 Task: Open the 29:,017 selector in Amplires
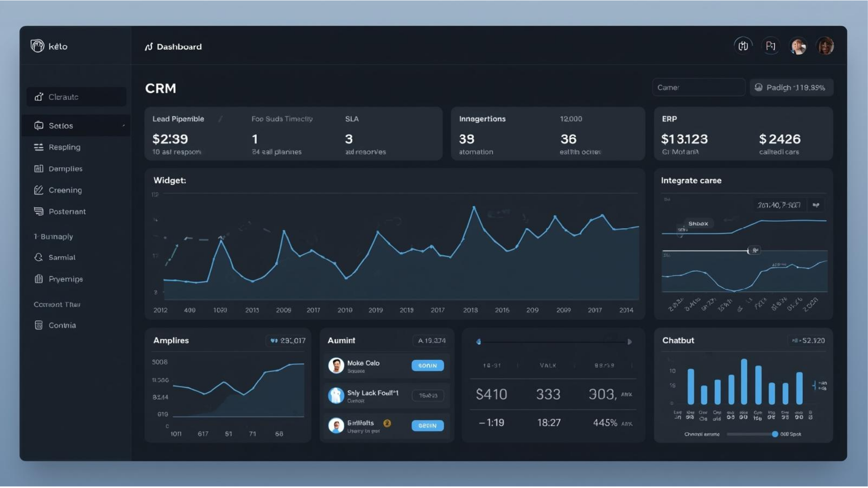click(288, 341)
